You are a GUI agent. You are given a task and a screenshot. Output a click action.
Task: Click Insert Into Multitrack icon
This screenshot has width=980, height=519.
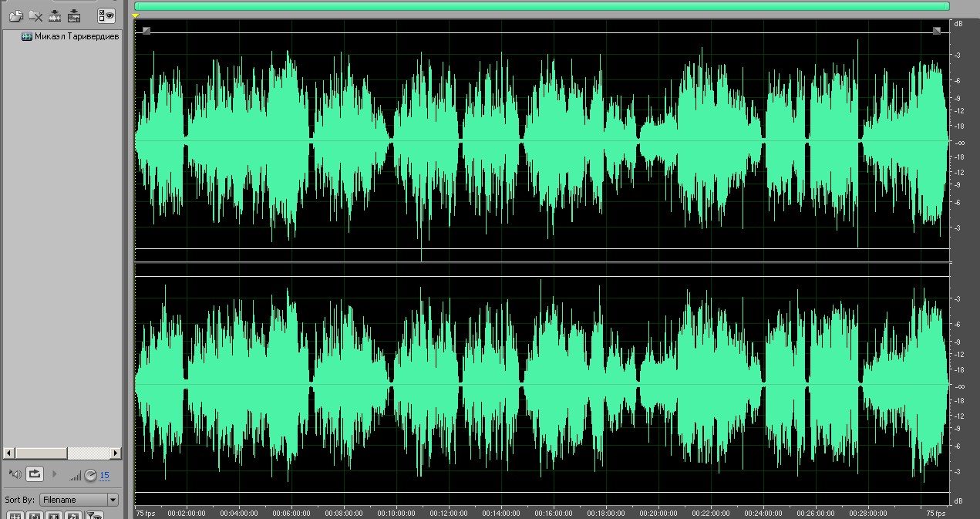click(x=55, y=15)
